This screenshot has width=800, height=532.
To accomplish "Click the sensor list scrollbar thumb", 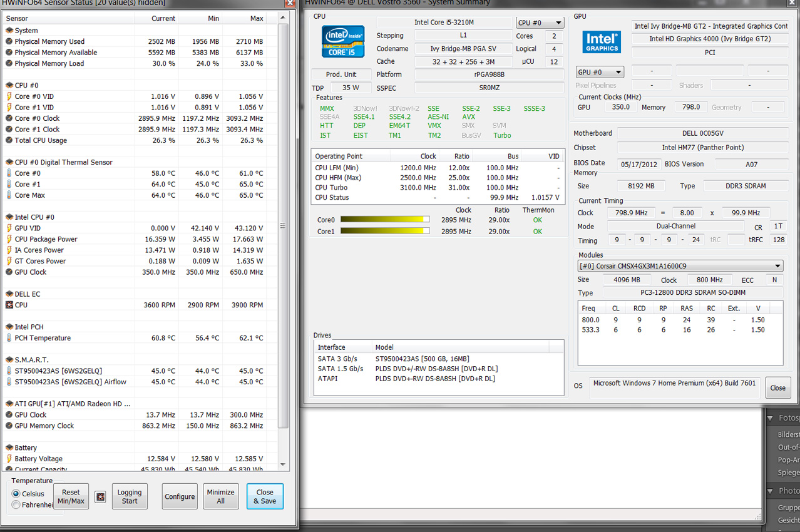I will (x=283, y=225).
